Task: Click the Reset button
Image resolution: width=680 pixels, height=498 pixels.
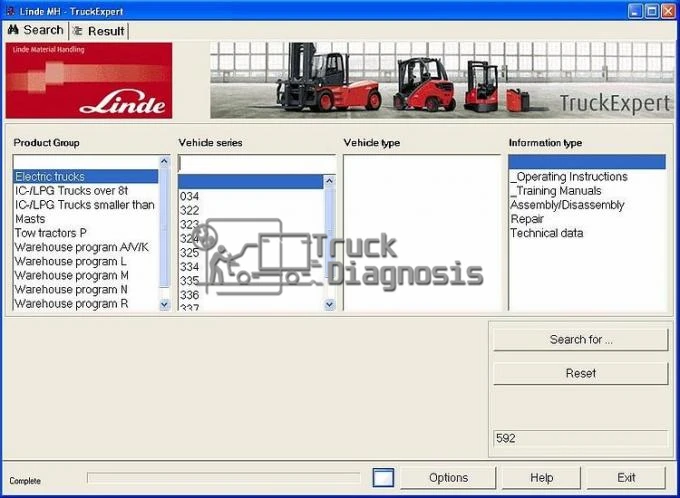Action: 581,373
